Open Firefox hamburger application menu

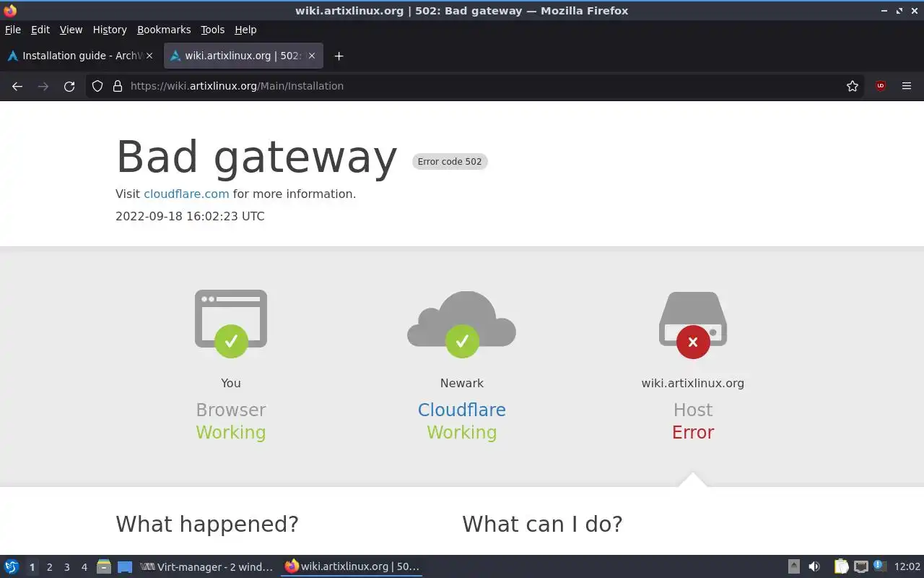[907, 86]
